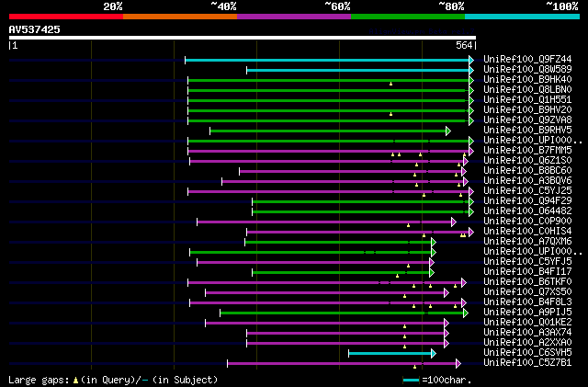Open the UniRef100_Q9FZ44 hit label
Viewport: 588px width, 387px height.
527,59
